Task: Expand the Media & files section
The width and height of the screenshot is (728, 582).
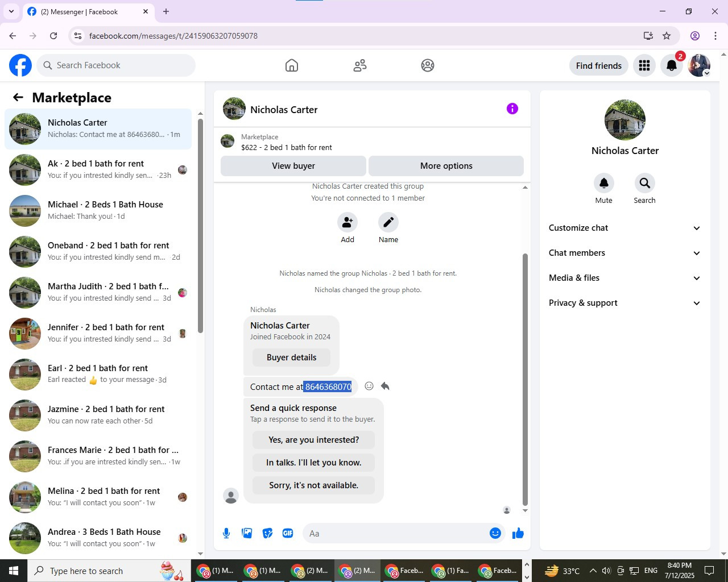Action: click(x=624, y=278)
